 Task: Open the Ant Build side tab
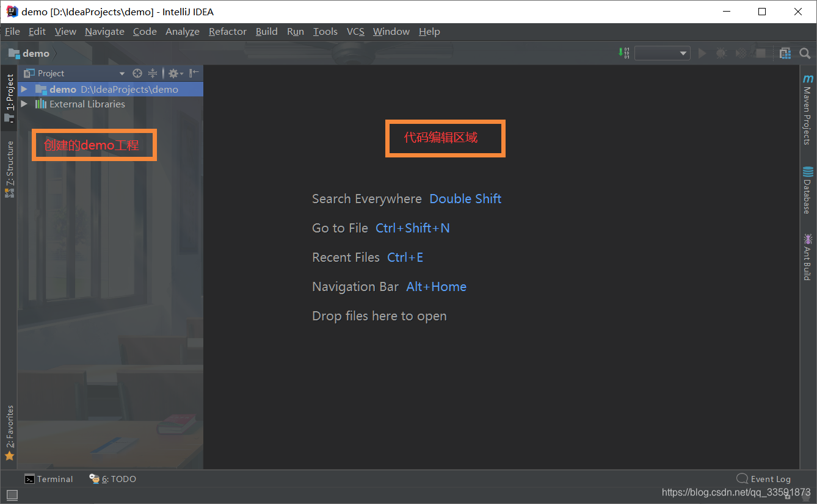[x=808, y=256]
